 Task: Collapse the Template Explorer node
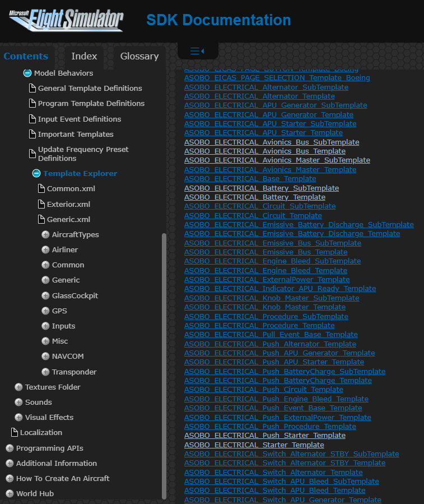click(x=36, y=173)
